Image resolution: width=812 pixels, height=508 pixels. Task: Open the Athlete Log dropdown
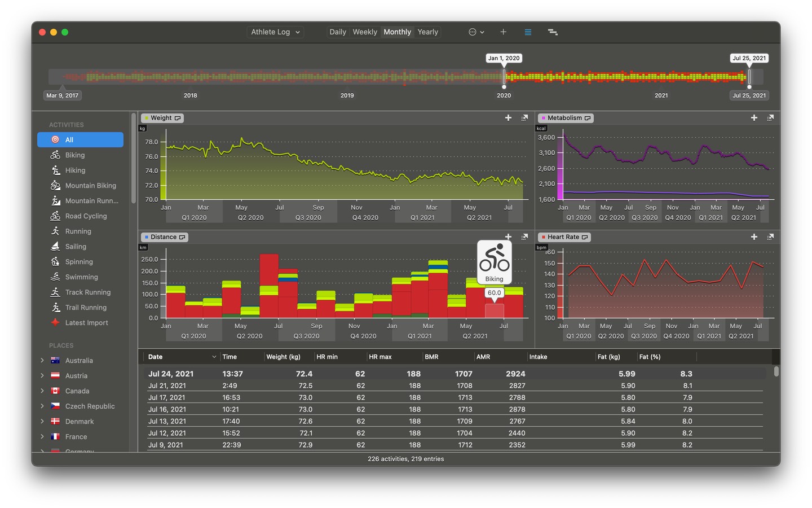(275, 32)
